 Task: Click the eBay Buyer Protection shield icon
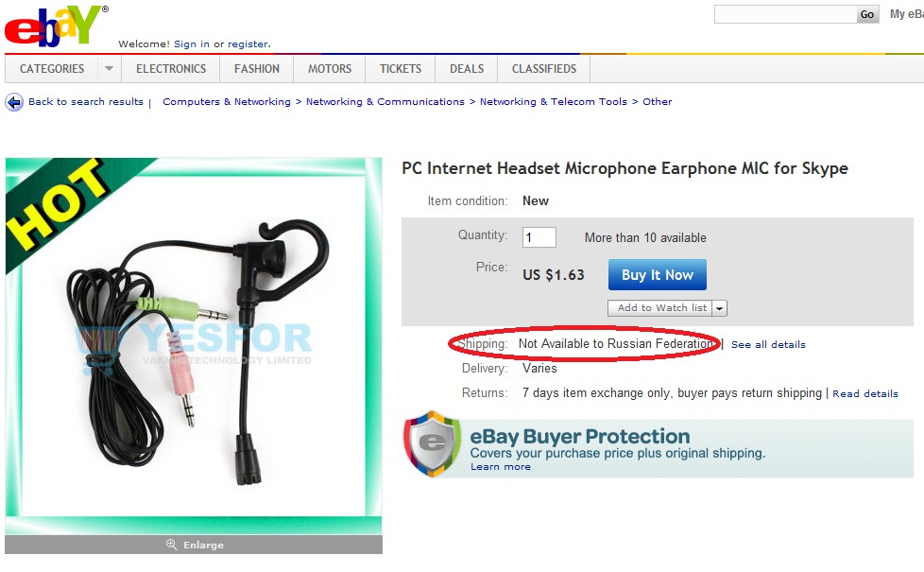tap(432, 443)
